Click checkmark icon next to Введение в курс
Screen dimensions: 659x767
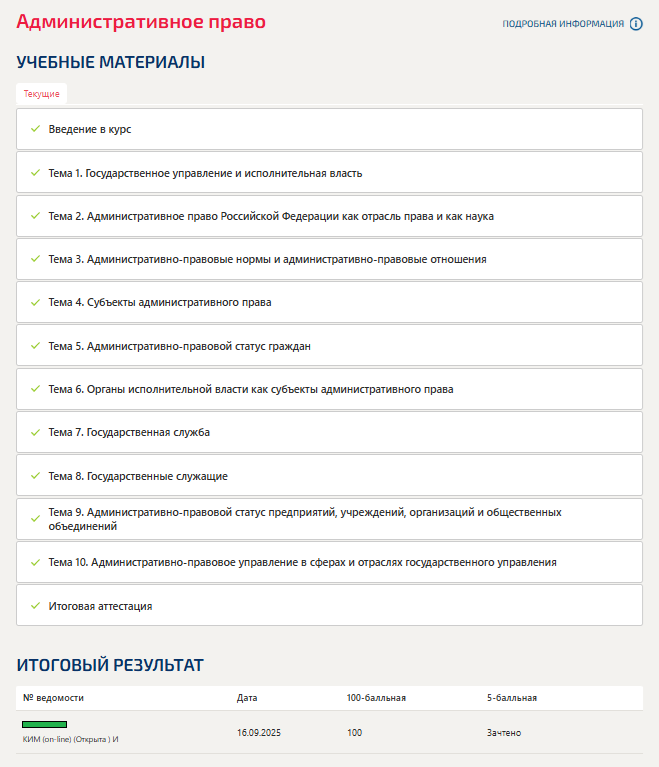point(35,129)
